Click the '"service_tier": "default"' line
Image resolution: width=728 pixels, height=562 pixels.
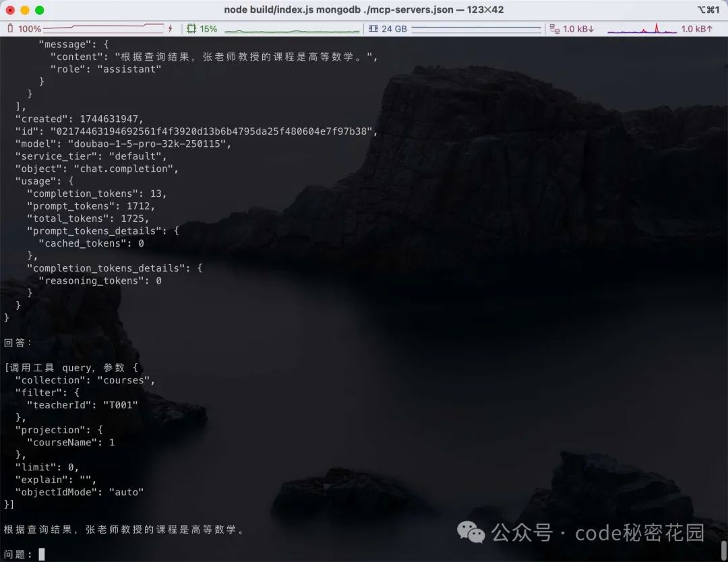[90, 156]
